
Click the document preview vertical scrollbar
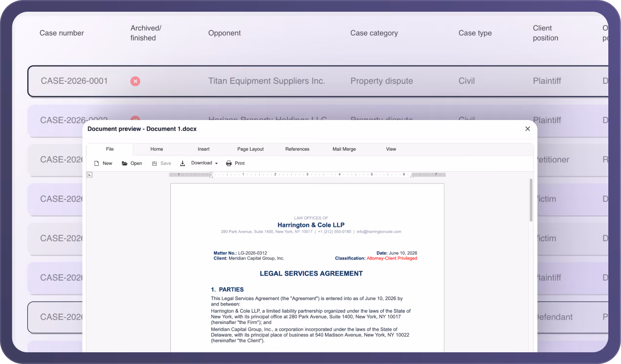coord(531,200)
